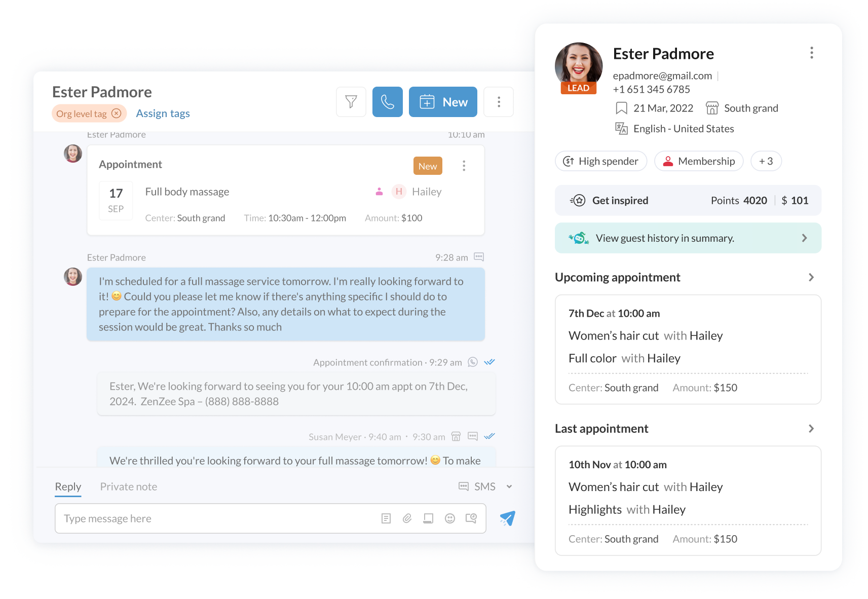Open conversation header more options menu
The width and height of the screenshot is (868, 599).
tap(499, 102)
